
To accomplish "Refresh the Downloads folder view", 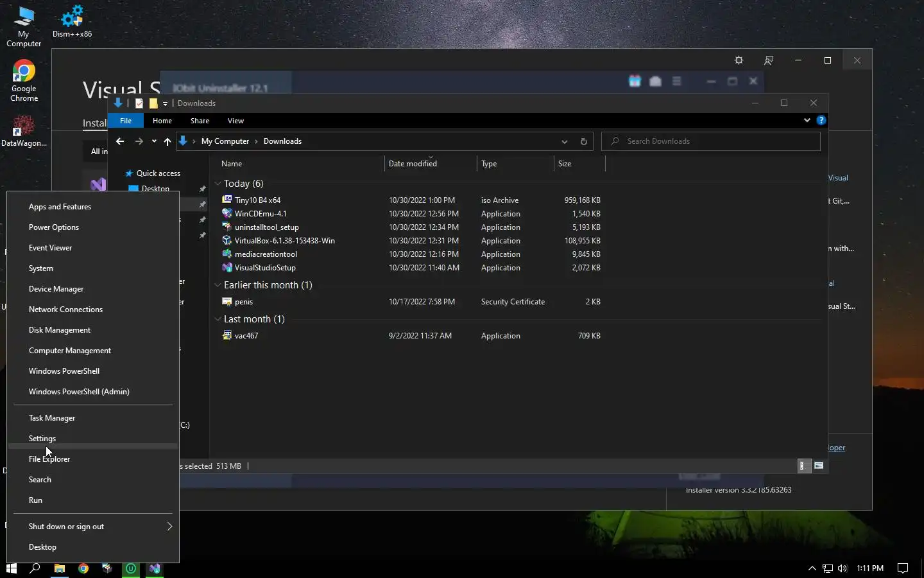I will click(583, 141).
